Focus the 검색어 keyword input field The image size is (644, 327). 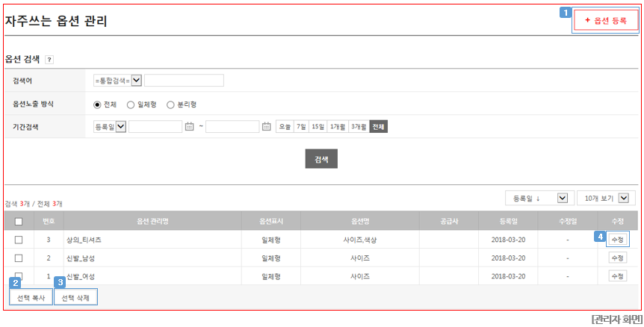click(x=184, y=81)
